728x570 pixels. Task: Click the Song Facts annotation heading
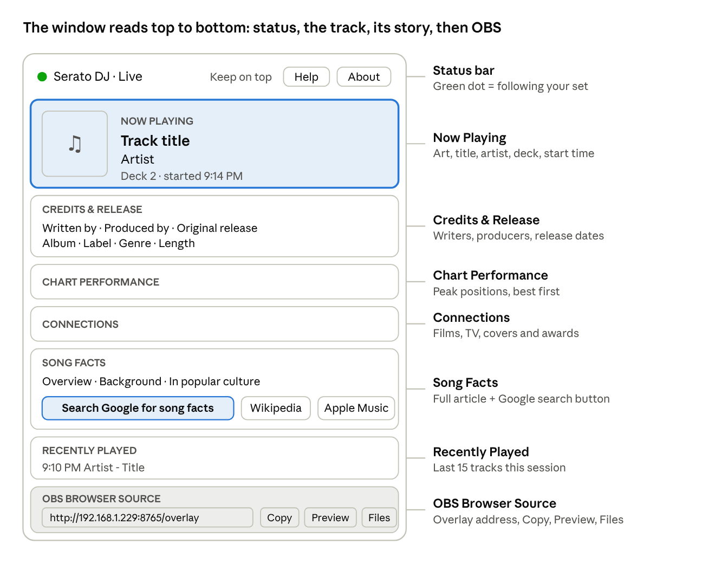pyautogui.click(x=465, y=383)
